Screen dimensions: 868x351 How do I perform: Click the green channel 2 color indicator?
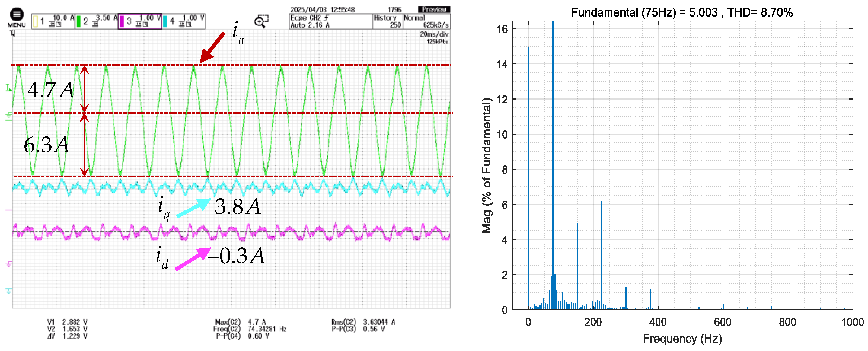78,21
